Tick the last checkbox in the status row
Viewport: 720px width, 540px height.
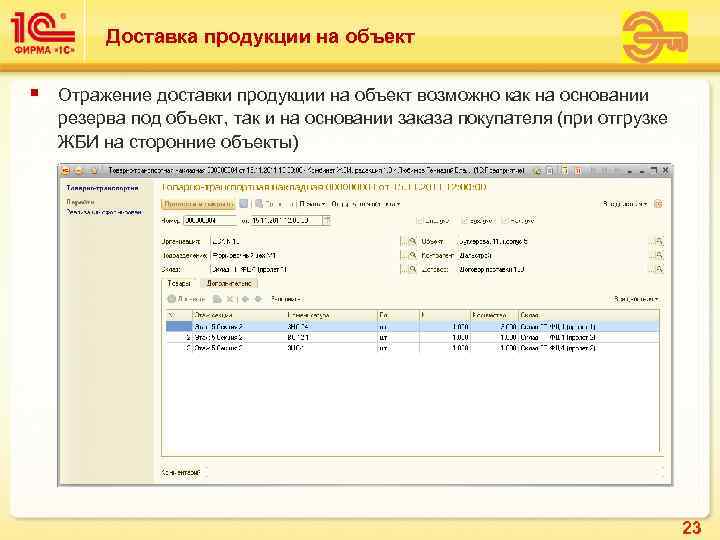(506, 220)
